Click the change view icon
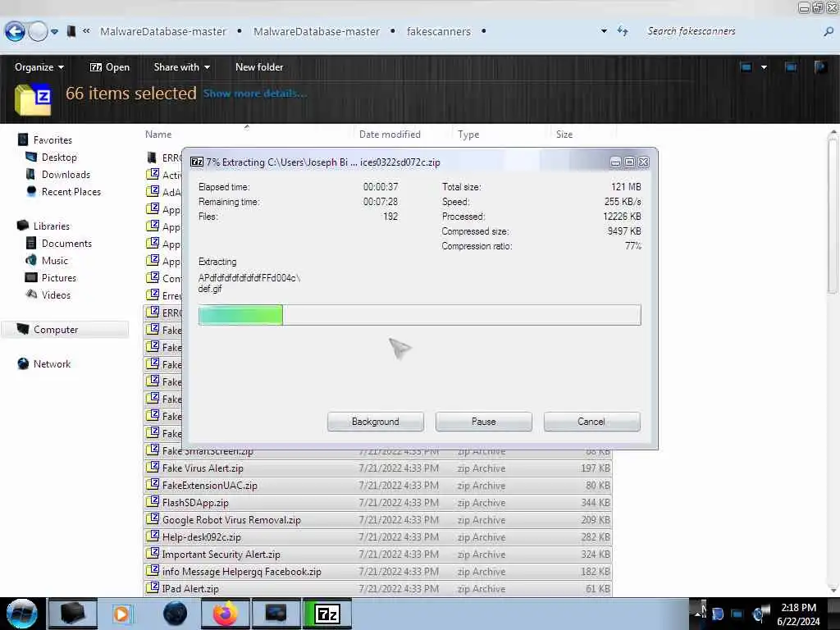Image resolution: width=840 pixels, height=630 pixels. click(746, 67)
